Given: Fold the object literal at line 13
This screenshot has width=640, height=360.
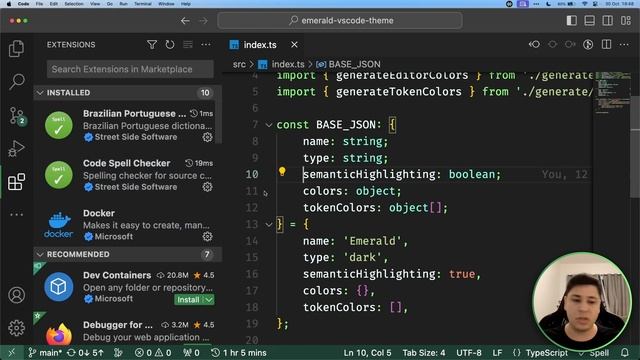Looking at the screenshot, I should pos(269,224).
